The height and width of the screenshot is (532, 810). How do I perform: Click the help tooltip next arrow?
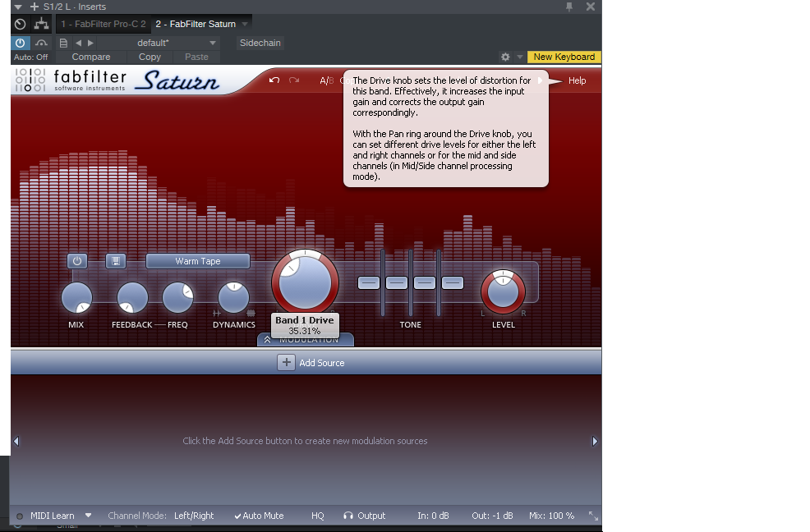coord(541,80)
